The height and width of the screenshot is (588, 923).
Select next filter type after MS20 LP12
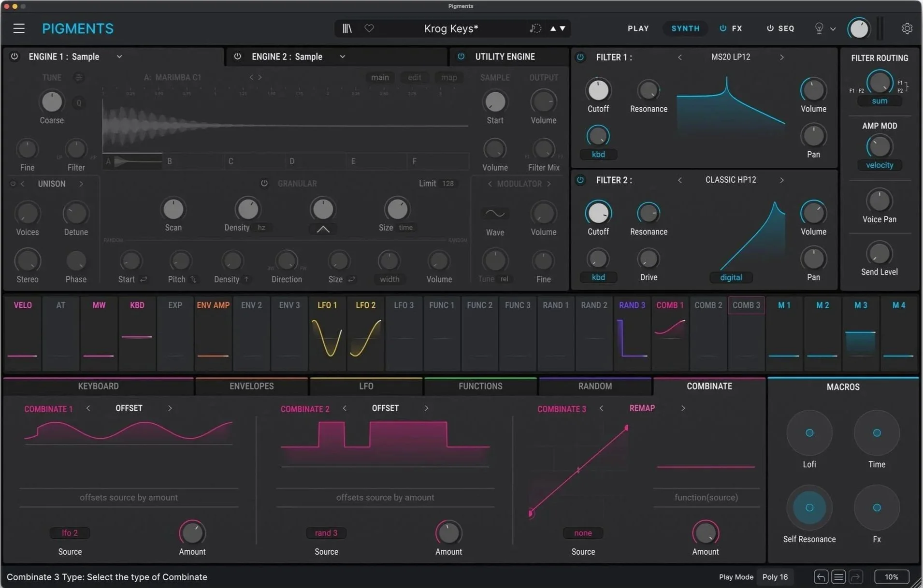pyautogui.click(x=781, y=57)
